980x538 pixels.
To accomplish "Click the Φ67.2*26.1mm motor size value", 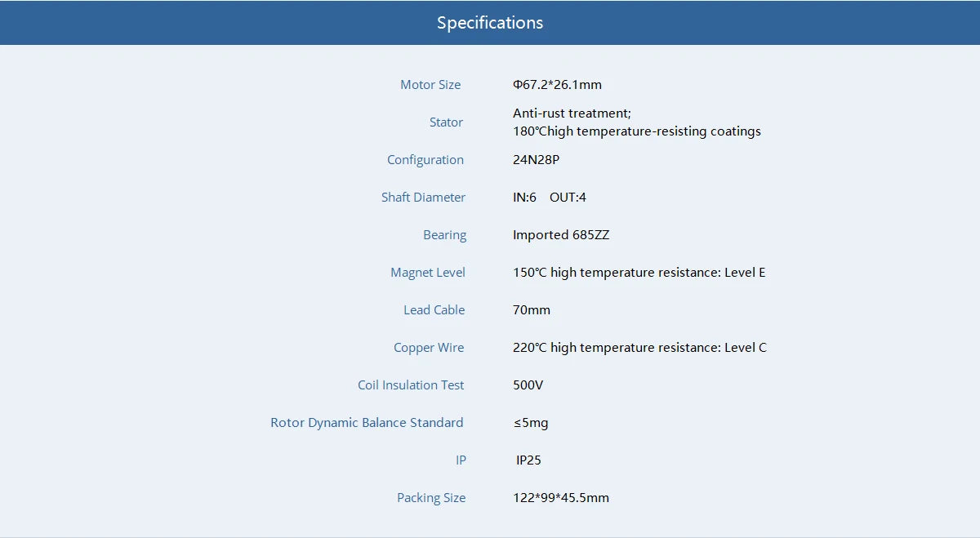I will click(x=557, y=85).
